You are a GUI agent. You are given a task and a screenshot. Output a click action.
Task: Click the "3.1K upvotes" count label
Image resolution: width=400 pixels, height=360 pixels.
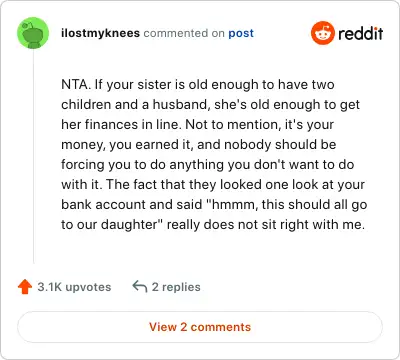[74, 287]
